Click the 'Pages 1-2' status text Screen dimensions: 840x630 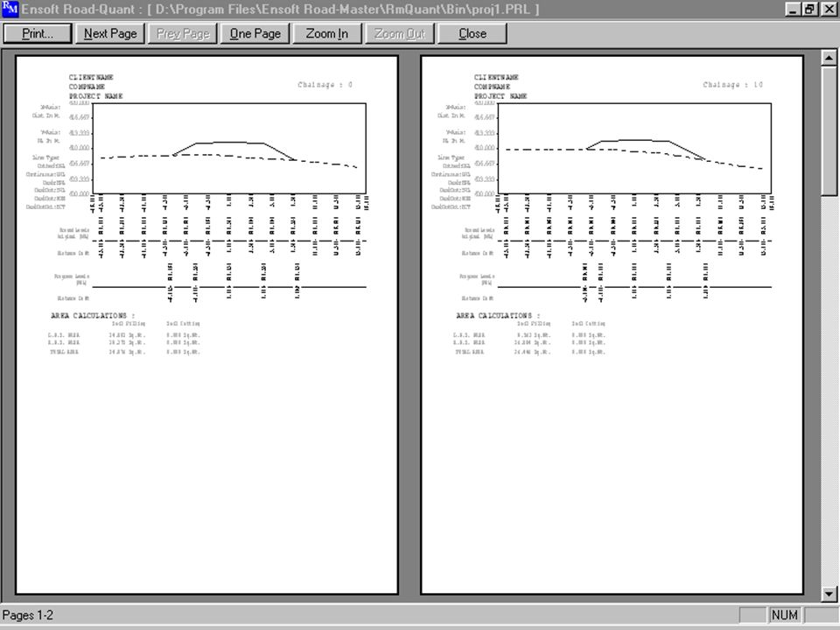tap(28, 615)
